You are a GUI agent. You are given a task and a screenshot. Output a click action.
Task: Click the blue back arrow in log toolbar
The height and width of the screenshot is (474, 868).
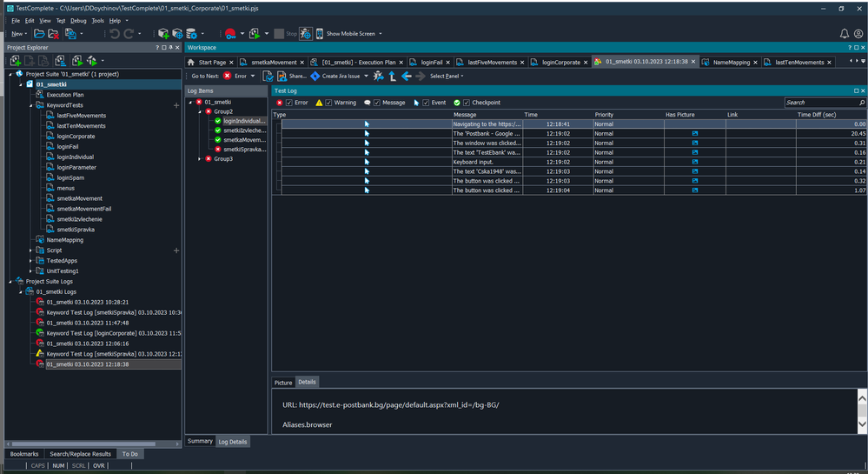pyautogui.click(x=407, y=77)
